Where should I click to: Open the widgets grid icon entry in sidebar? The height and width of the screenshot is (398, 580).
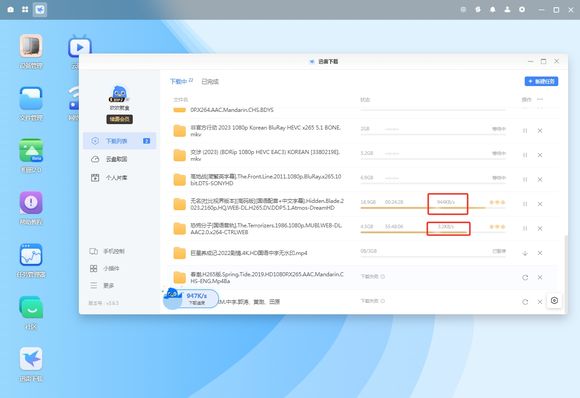click(94, 268)
